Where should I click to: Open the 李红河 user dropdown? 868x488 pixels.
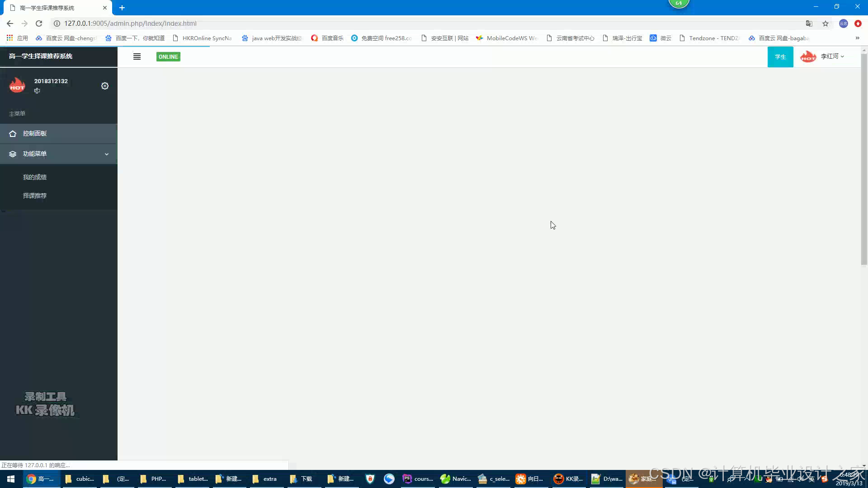tap(832, 56)
